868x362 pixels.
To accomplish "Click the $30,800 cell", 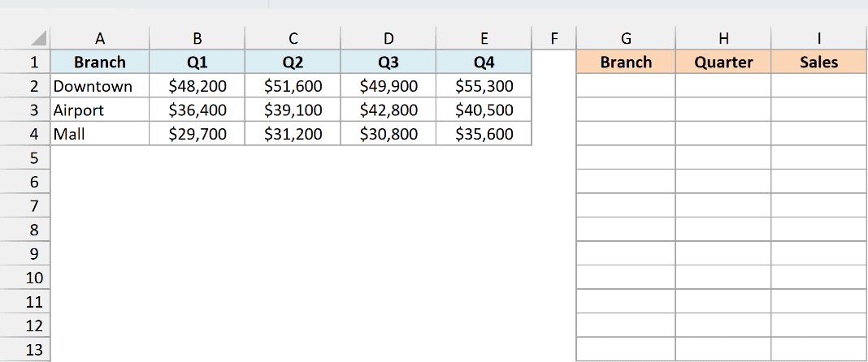I will (x=388, y=134).
